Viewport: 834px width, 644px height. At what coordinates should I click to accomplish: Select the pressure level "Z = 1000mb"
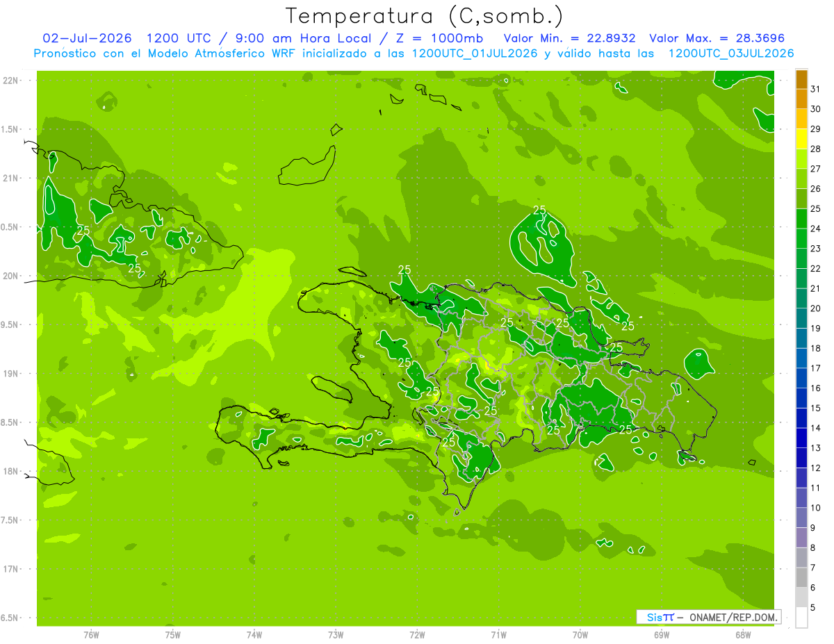tap(439, 38)
